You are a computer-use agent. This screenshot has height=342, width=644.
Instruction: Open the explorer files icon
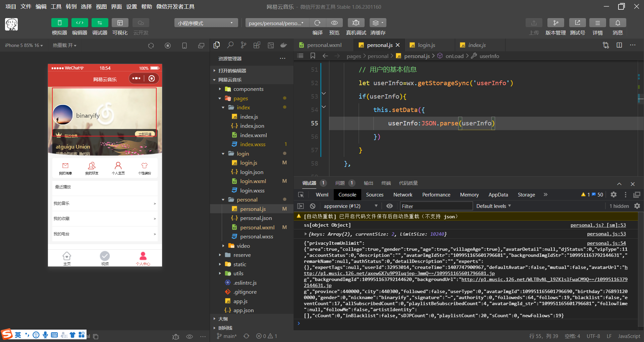click(x=217, y=45)
